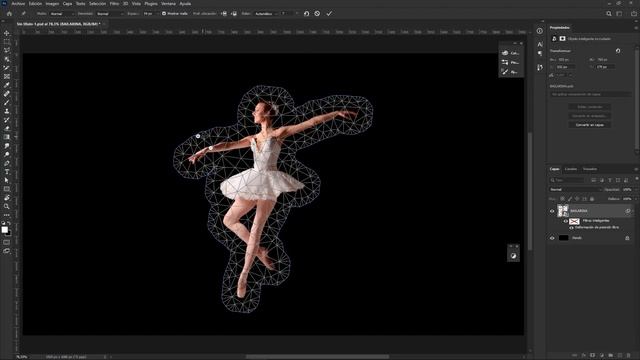Click the X position field in Properties
Viewport: 640px width, 360px height.
tap(566, 67)
